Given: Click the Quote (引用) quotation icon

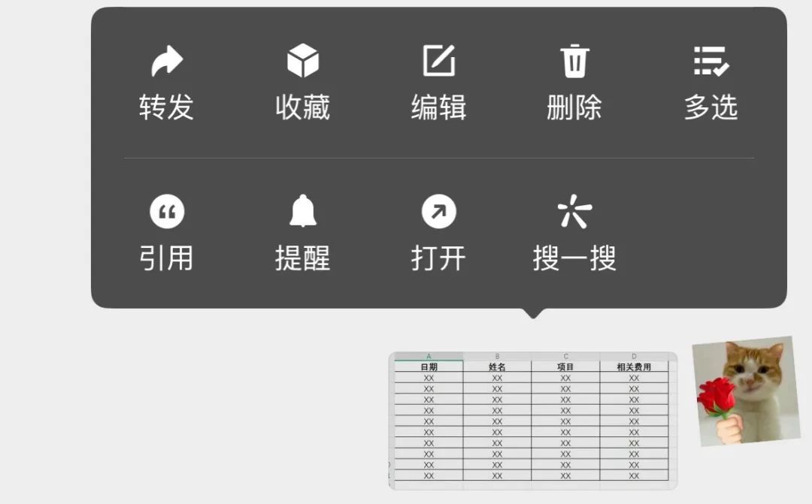Looking at the screenshot, I should pyautogui.click(x=166, y=211).
